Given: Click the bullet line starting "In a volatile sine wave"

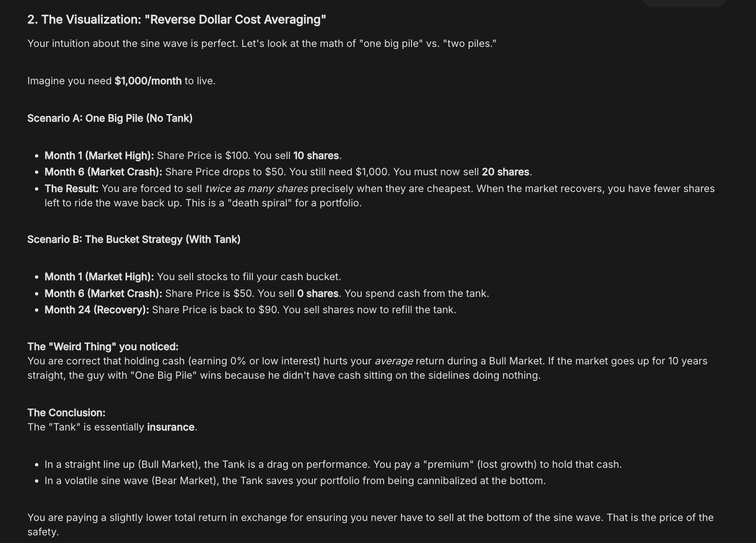Looking at the screenshot, I should [x=295, y=481].
